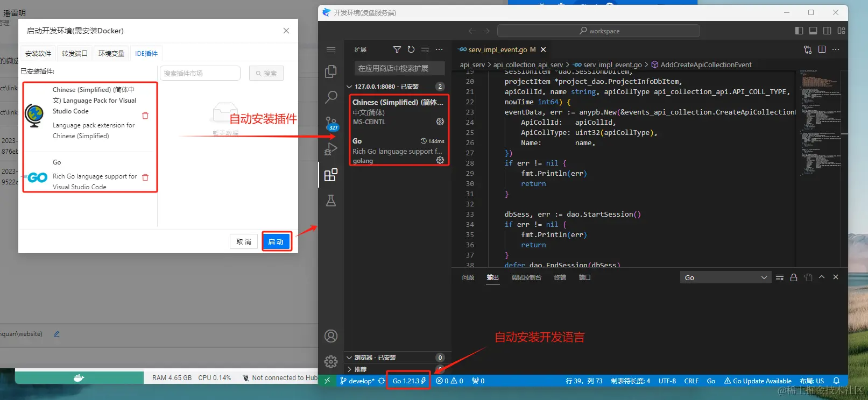Close the serv_impl_event.go editor tab
This screenshot has height=400, width=868.
pos(544,49)
